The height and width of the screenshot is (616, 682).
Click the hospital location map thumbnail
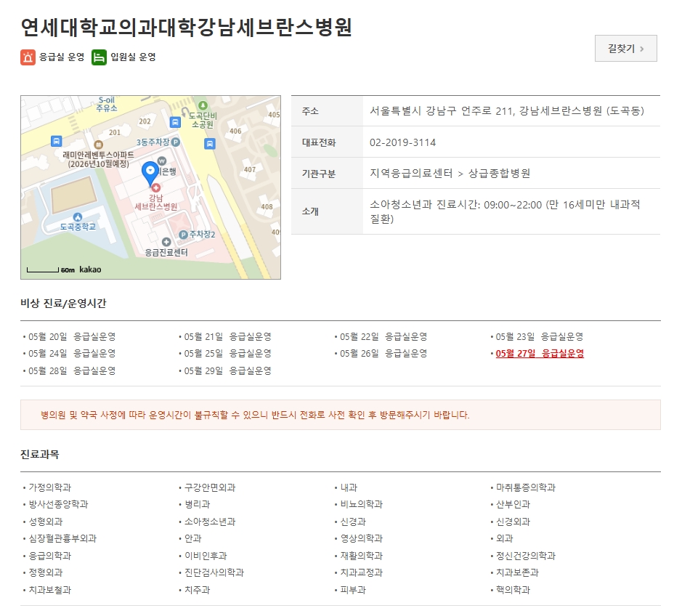point(150,187)
